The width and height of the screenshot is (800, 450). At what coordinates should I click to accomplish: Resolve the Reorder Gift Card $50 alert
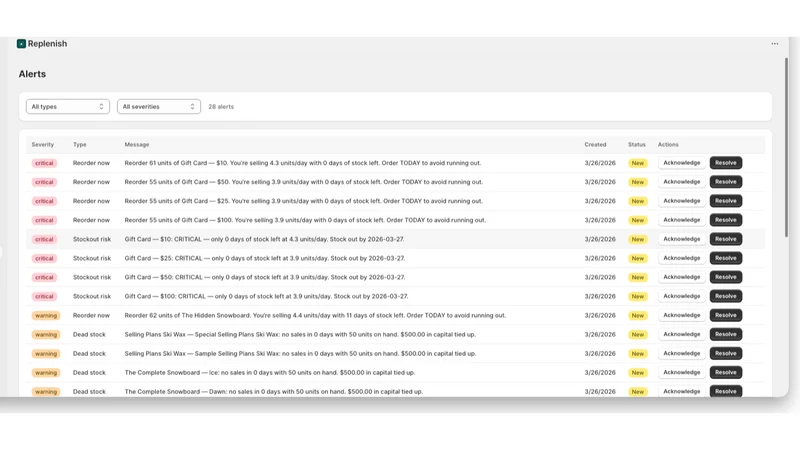(x=726, y=182)
